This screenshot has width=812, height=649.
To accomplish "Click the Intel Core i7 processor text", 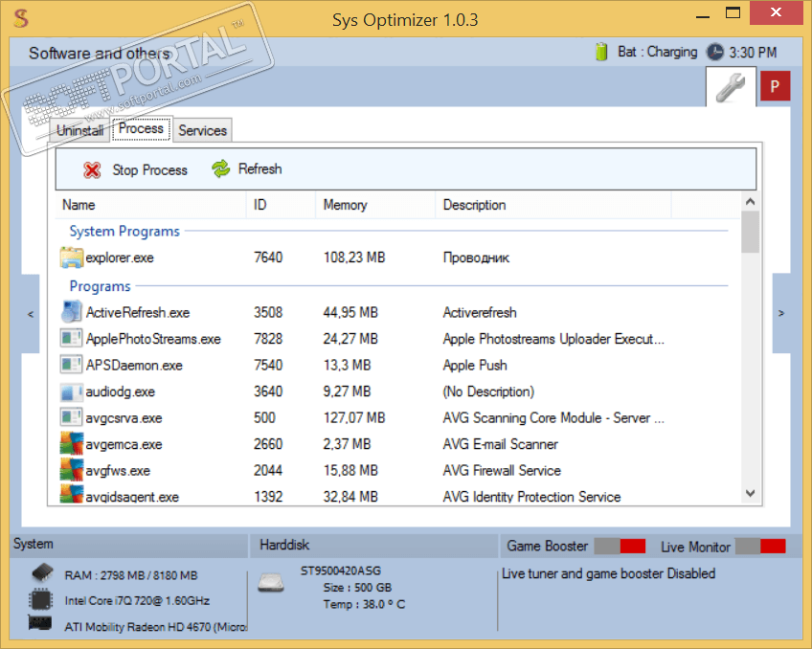I will click(137, 600).
